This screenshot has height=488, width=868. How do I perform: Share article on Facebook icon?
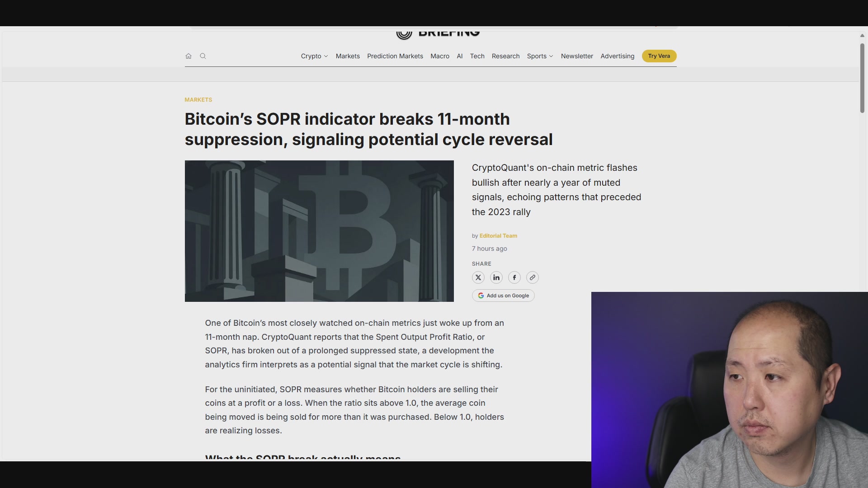click(x=514, y=277)
